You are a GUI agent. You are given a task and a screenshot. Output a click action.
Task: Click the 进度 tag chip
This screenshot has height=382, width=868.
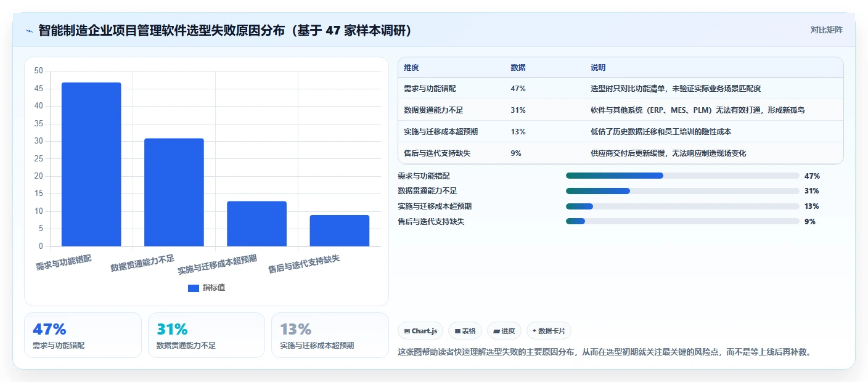(504, 331)
